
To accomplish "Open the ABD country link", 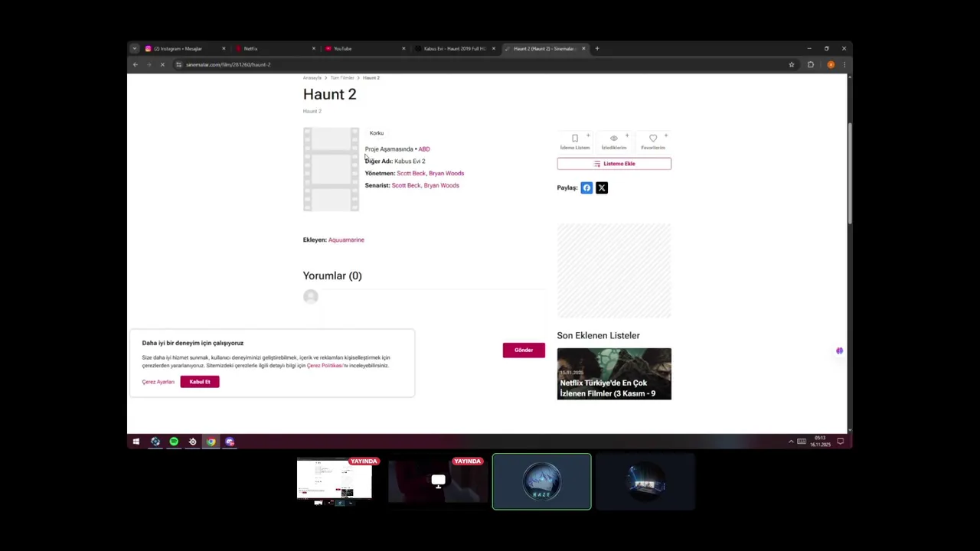I will (x=424, y=149).
